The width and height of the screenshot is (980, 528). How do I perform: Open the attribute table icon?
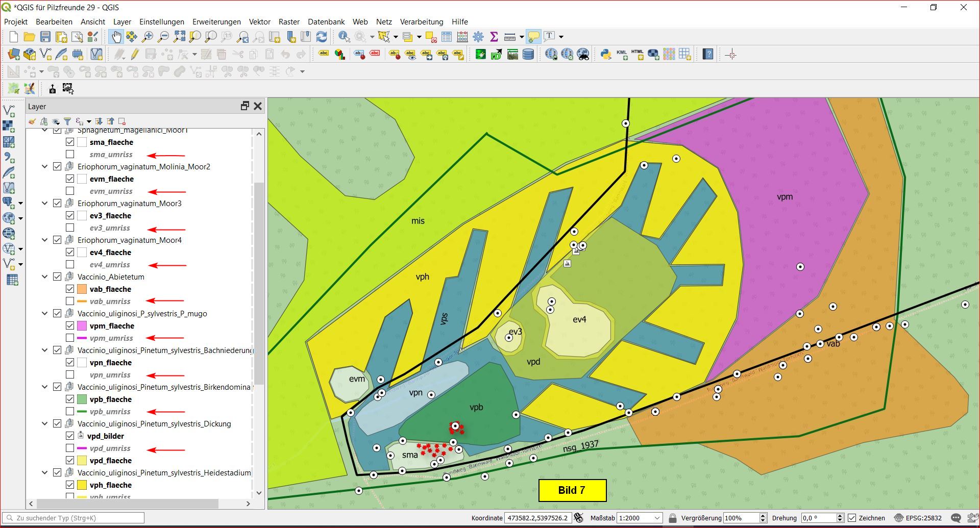(447, 37)
